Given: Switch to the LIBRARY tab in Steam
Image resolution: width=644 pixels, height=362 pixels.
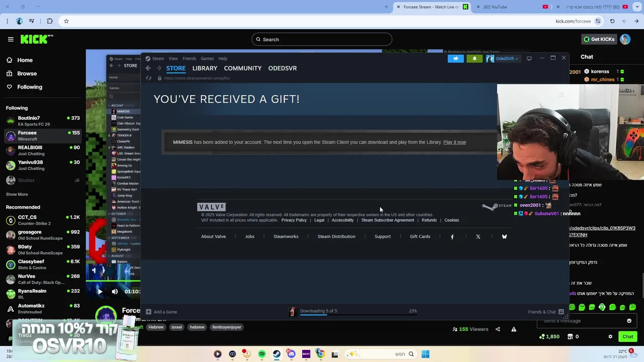Looking at the screenshot, I should coord(205,68).
